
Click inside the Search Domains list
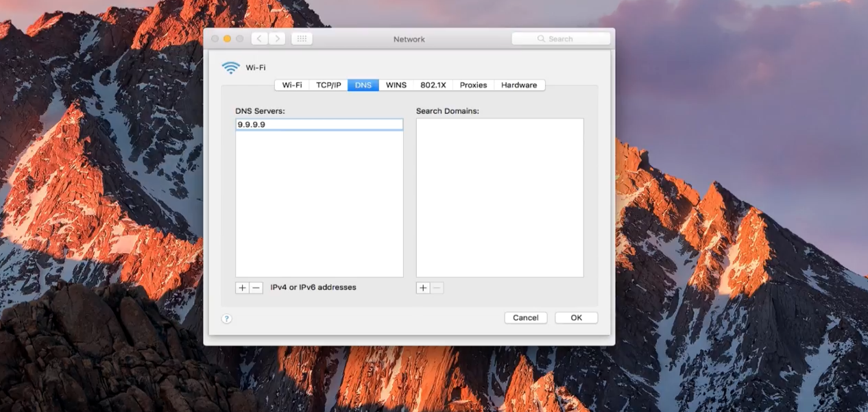click(500, 197)
